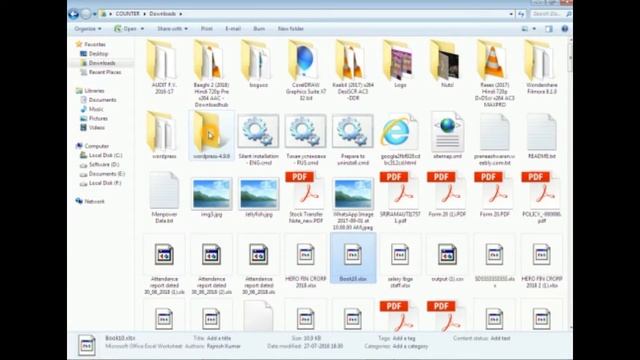Select the salary staff.xlsx file
This screenshot has height=360, width=640.
(400, 262)
